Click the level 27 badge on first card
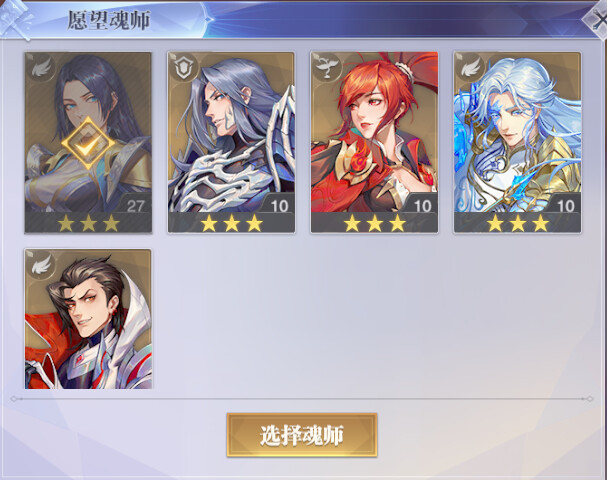Screen dimensions: 607x480 [x=135, y=205]
